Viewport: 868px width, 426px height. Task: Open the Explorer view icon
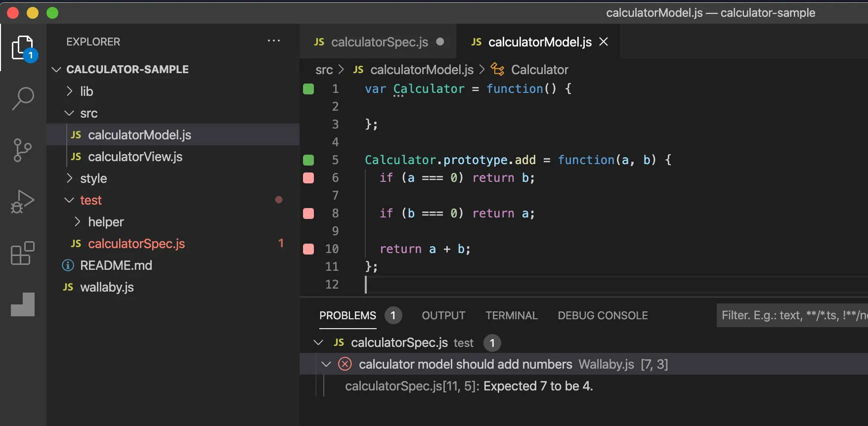pos(23,48)
